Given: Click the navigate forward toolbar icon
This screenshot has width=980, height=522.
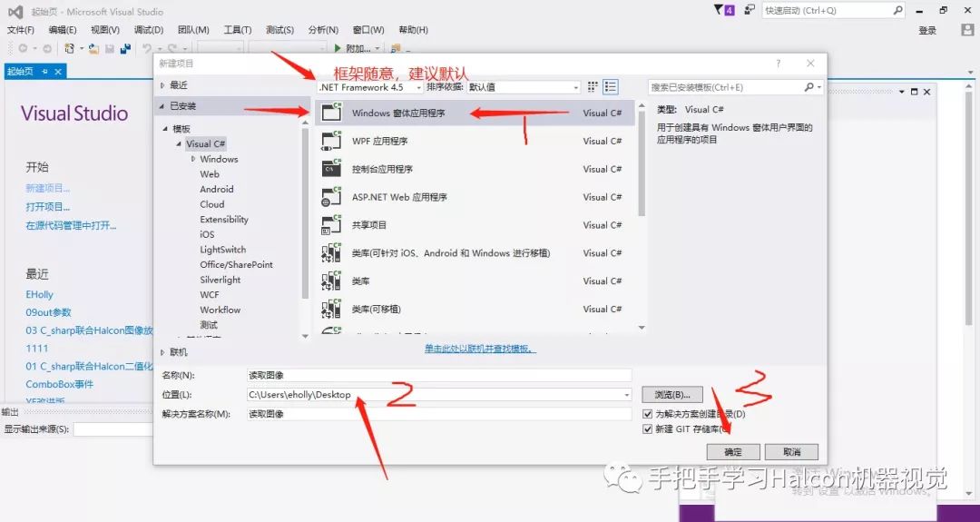Looking at the screenshot, I should point(47,48).
